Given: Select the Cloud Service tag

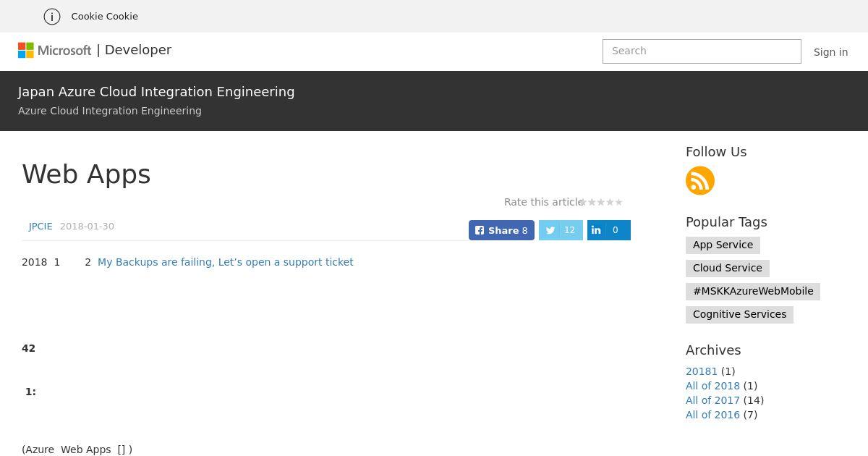Looking at the screenshot, I should pyautogui.click(x=727, y=269).
